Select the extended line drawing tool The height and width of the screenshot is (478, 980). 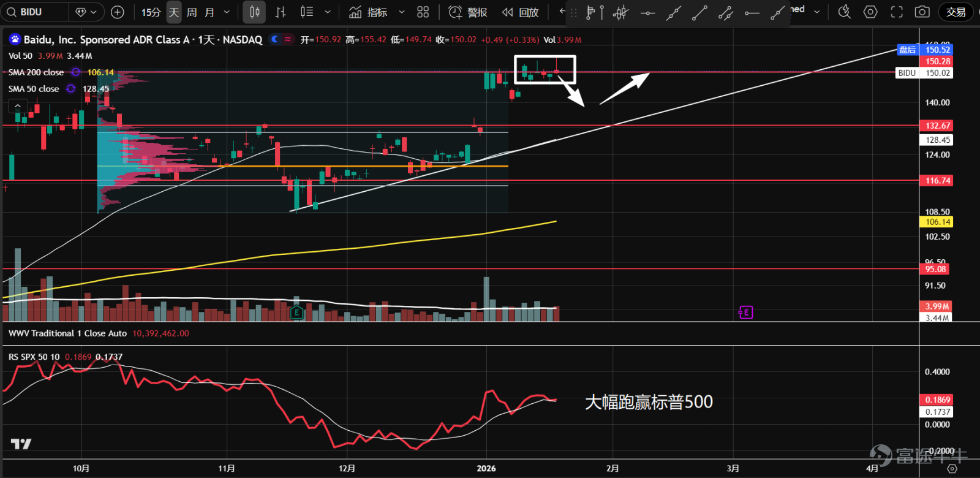point(674,12)
